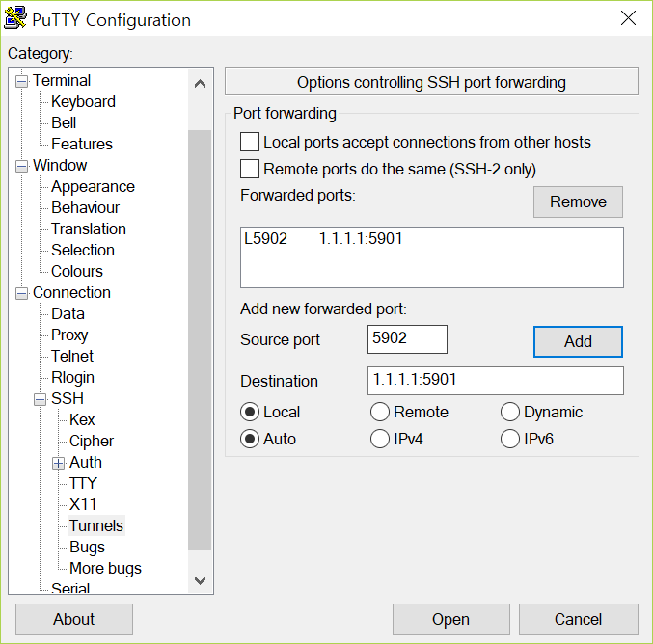Open the Telnet settings category
Viewport: 653px width, 644px height.
tap(72, 357)
